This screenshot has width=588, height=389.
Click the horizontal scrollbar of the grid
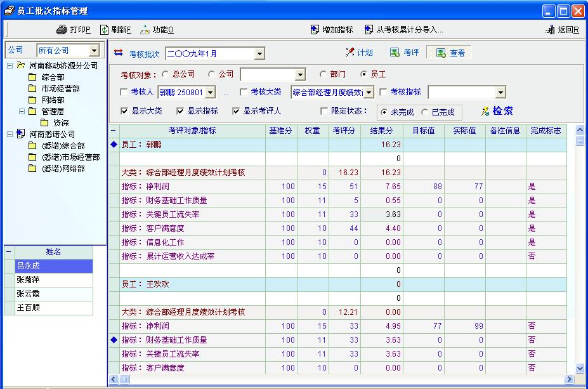pyautogui.click(x=343, y=379)
